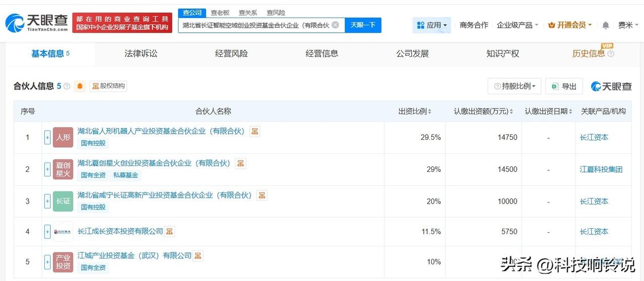Expand row 2 with the plus button
Image resolution: width=644 pixels, height=281 pixels.
coord(47,169)
